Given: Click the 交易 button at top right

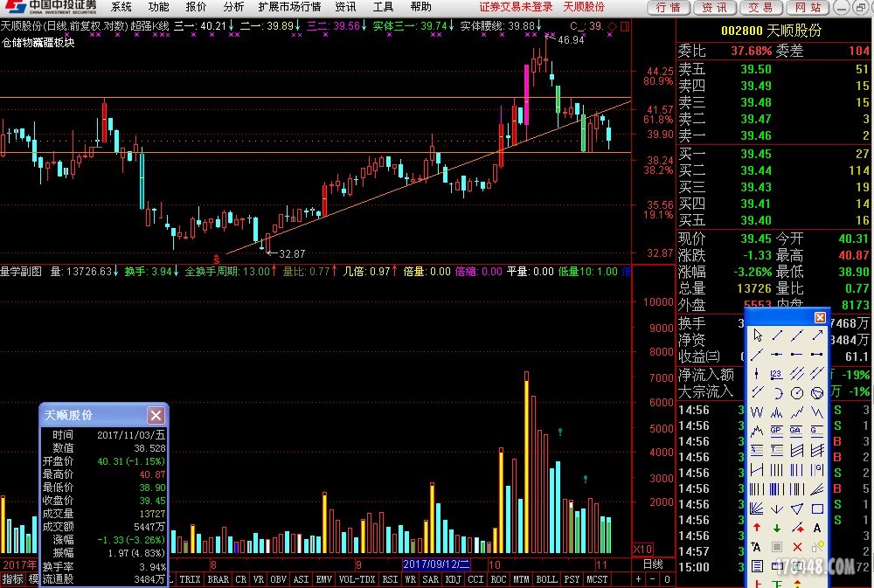Looking at the screenshot, I should (761, 7).
